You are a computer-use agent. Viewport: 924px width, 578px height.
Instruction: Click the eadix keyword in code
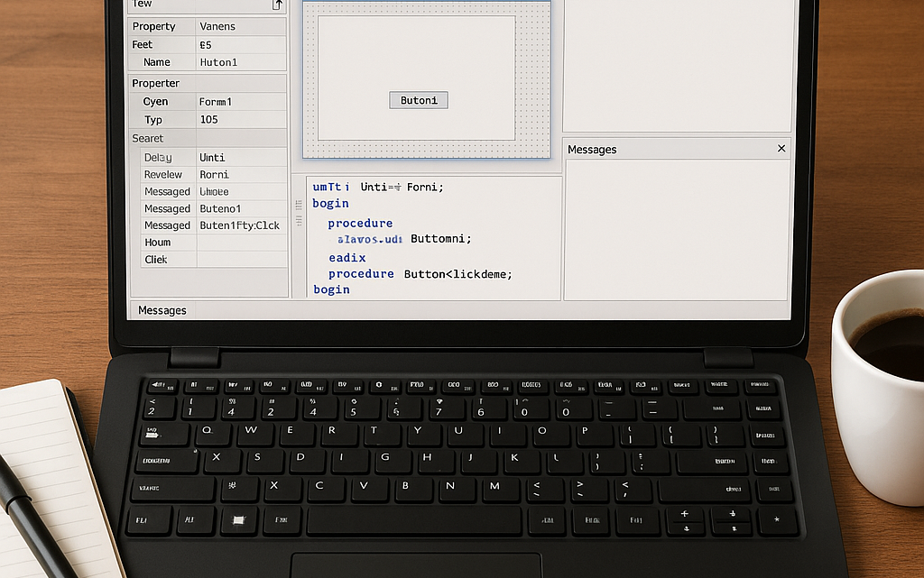point(347,258)
